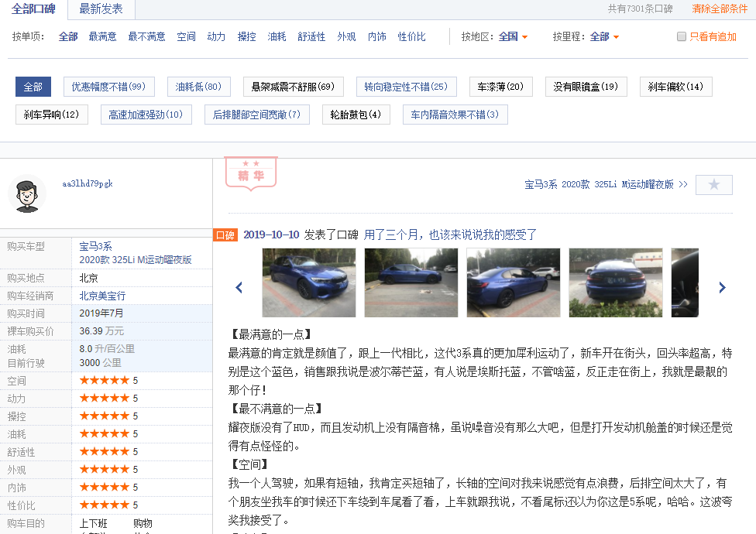756x534 pixels.
Task: Switch to the 最新发表 tab
Action: pyautogui.click(x=101, y=9)
